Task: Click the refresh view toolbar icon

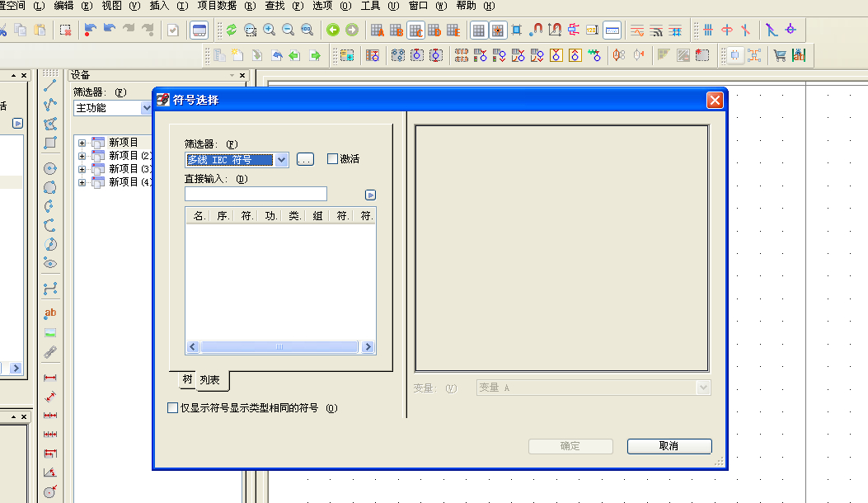Action: (232, 30)
